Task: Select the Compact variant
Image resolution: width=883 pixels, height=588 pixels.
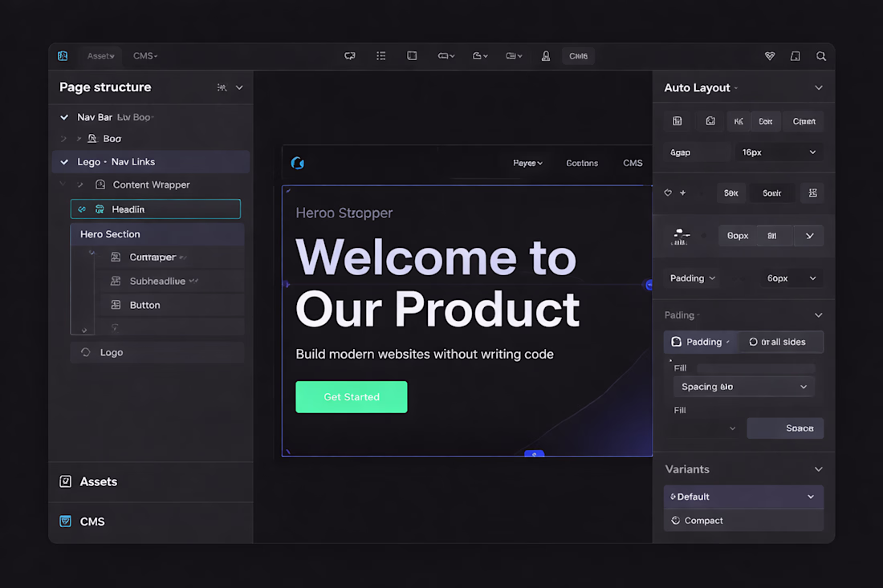Action: [x=743, y=521]
